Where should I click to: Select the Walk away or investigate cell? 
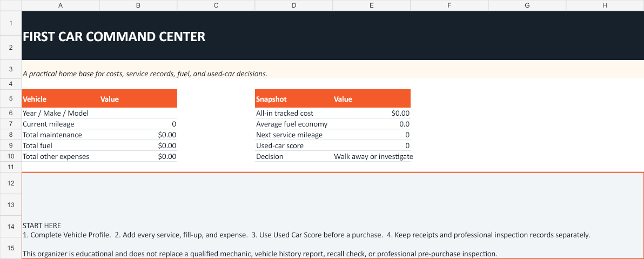pos(372,156)
